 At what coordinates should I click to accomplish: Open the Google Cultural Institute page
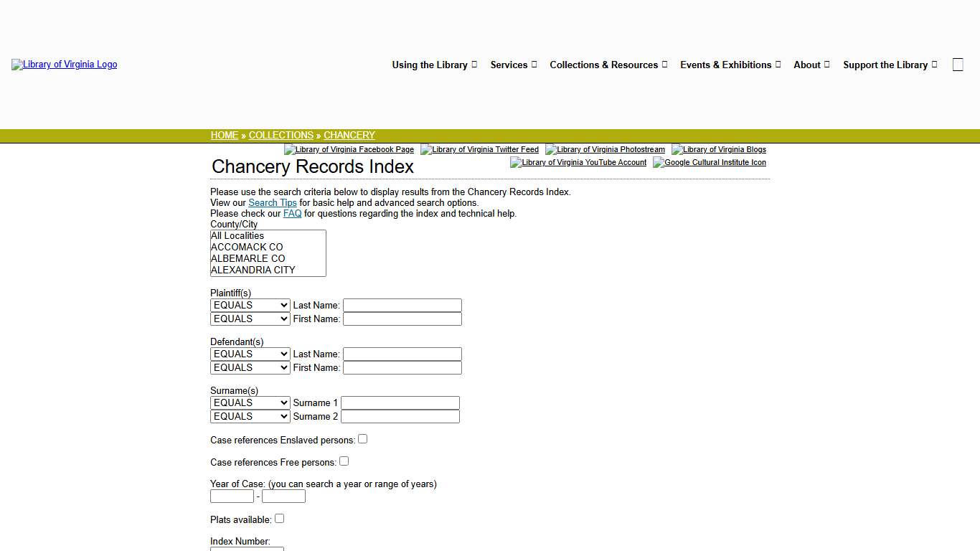(709, 162)
